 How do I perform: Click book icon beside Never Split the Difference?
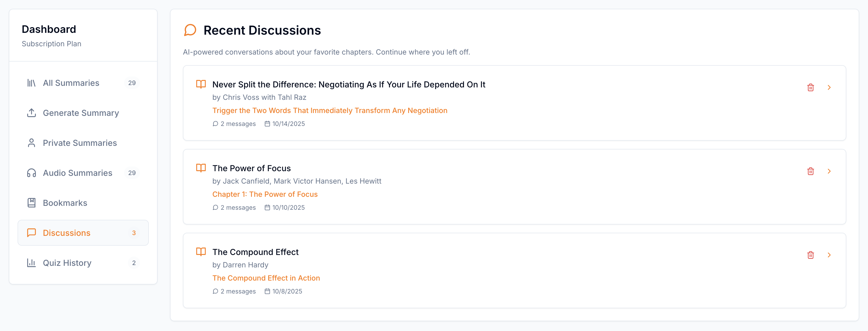coord(201,84)
